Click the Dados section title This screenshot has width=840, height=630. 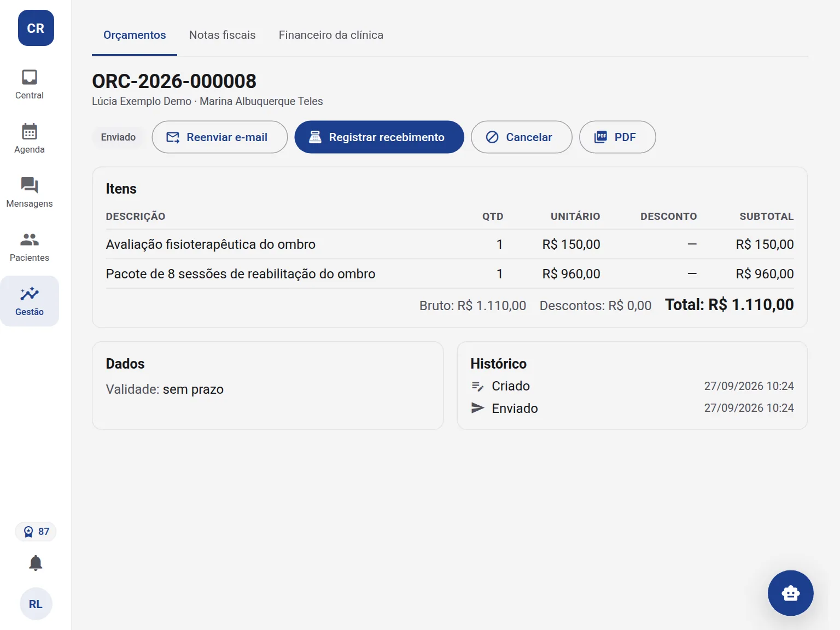click(x=125, y=364)
